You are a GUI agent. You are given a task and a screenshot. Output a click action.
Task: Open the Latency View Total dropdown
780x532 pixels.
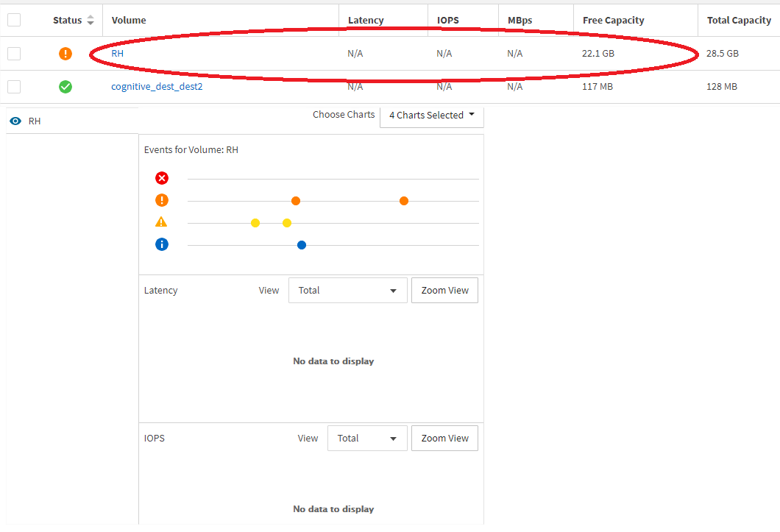pyautogui.click(x=348, y=290)
